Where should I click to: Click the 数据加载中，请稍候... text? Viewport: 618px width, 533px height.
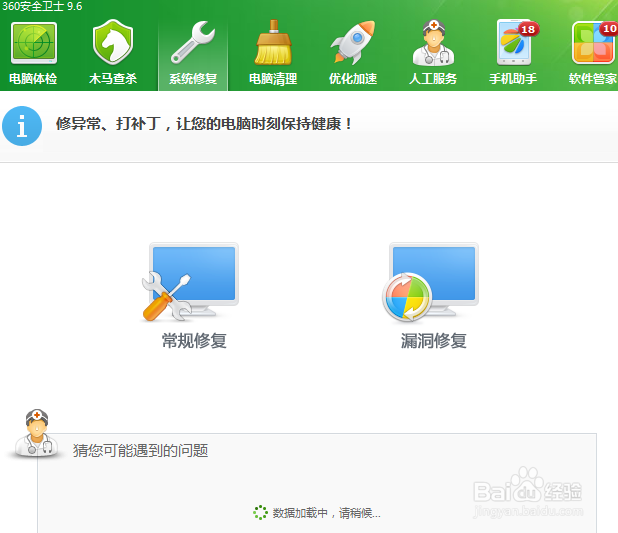[327, 513]
